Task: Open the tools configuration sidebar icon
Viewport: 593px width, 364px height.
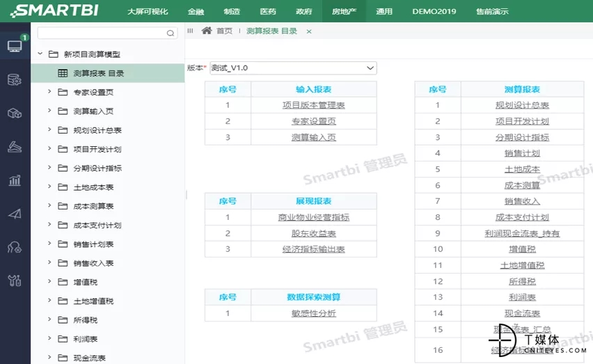Action: (x=15, y=280)
